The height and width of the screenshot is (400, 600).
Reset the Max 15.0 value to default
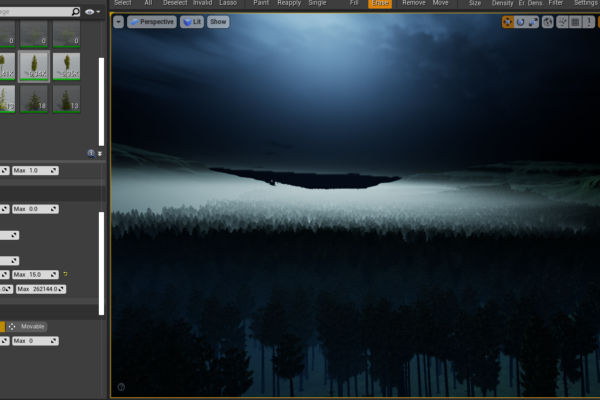(x=65, y=274)
